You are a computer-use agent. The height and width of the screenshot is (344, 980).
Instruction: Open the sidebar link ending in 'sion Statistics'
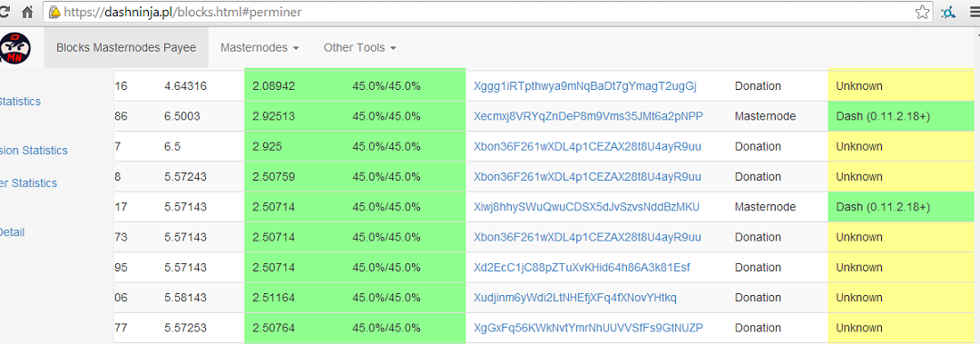pos(34,151)
